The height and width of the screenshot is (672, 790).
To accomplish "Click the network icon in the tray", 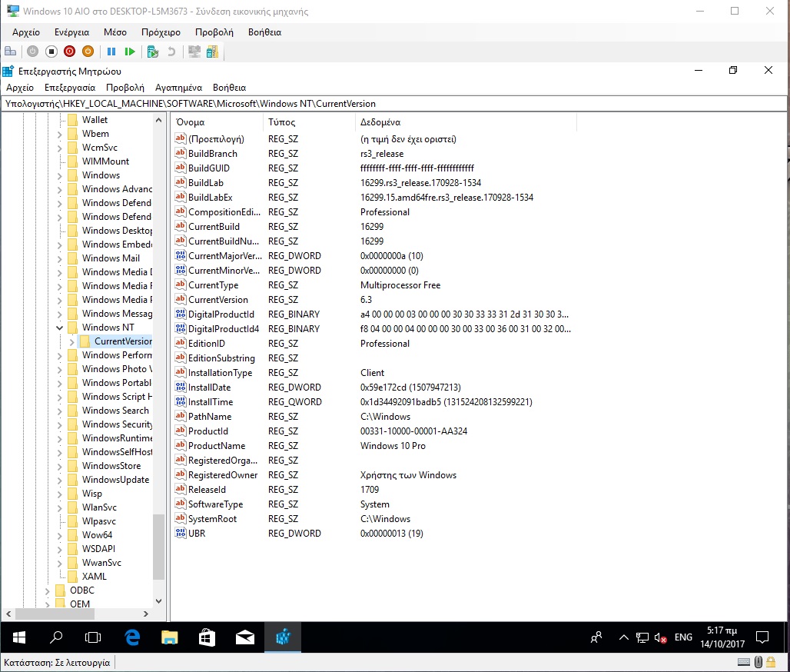I will 642,637.
